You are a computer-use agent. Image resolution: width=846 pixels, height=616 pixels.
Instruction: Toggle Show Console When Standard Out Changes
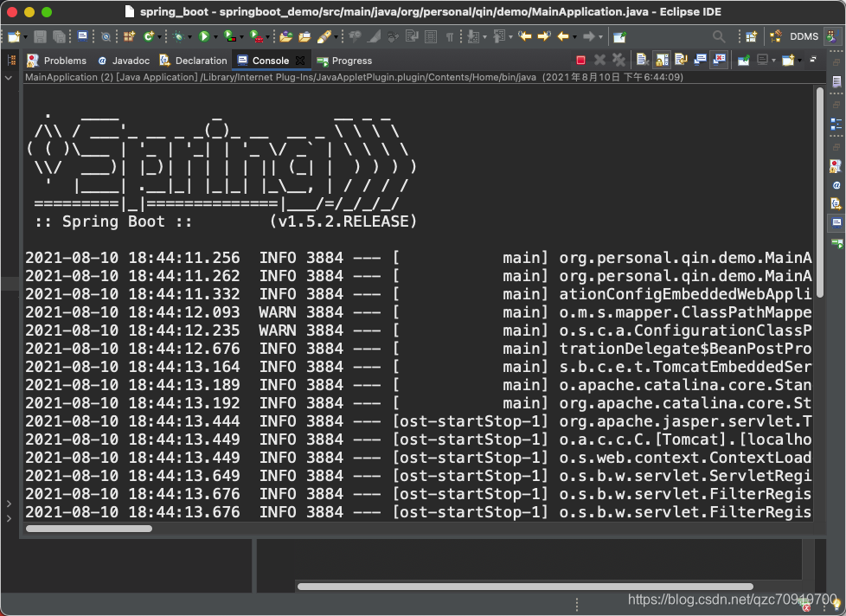701,60
